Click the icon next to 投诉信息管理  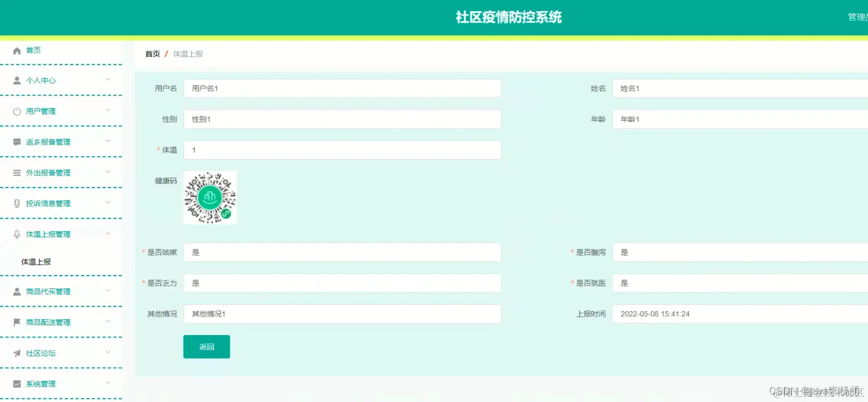pos(17,204)
